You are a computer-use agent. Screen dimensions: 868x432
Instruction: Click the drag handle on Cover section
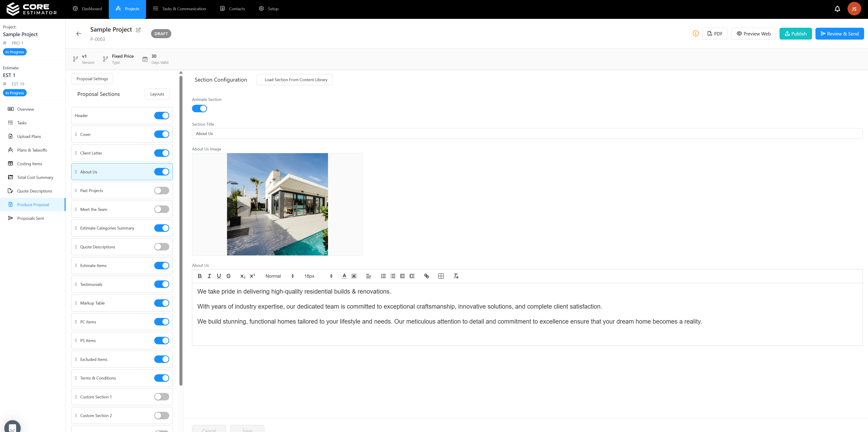tap(76, 134)
